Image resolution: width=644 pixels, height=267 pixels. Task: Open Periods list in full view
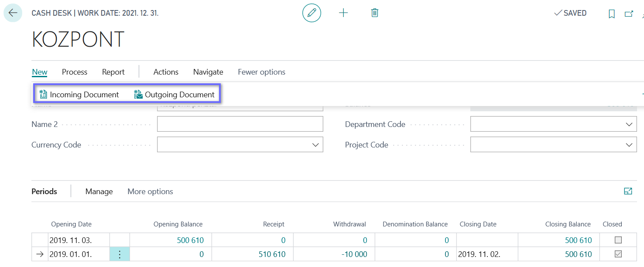[x=628, y=191]
